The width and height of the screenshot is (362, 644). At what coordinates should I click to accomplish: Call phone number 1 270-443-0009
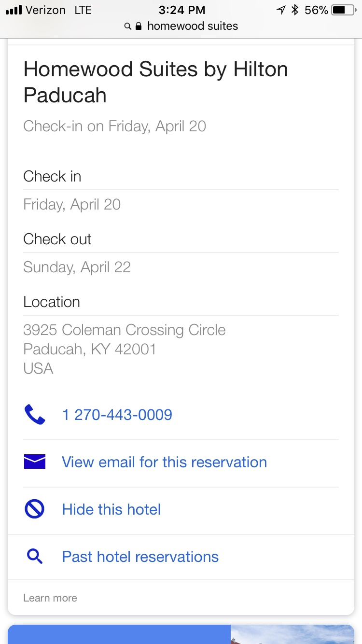click(x=117, y=415)
